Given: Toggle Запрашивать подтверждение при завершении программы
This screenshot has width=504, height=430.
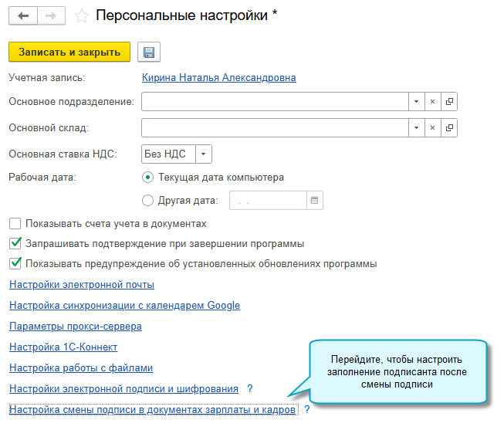Looking at the screenshot, I should pos(15,243).
